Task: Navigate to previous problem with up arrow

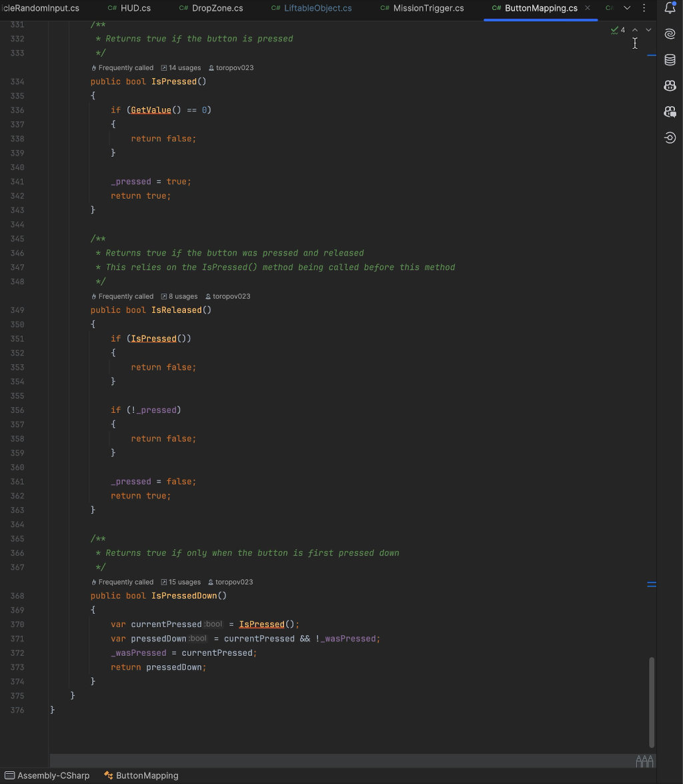Action: pyautogui.click(x=635, y=29)
